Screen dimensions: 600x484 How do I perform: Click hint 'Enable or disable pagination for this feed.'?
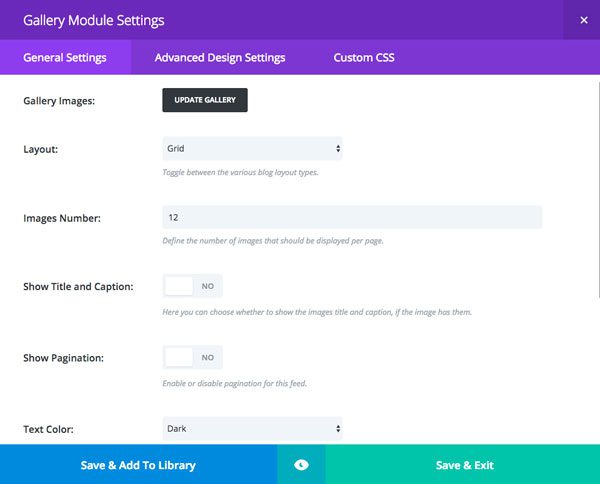235,383
